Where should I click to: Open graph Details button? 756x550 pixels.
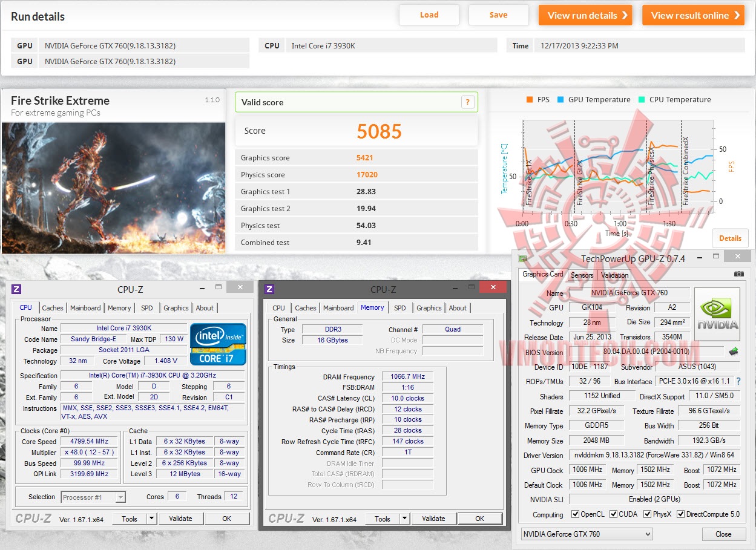pyautogui.click(x=730, y=238)
